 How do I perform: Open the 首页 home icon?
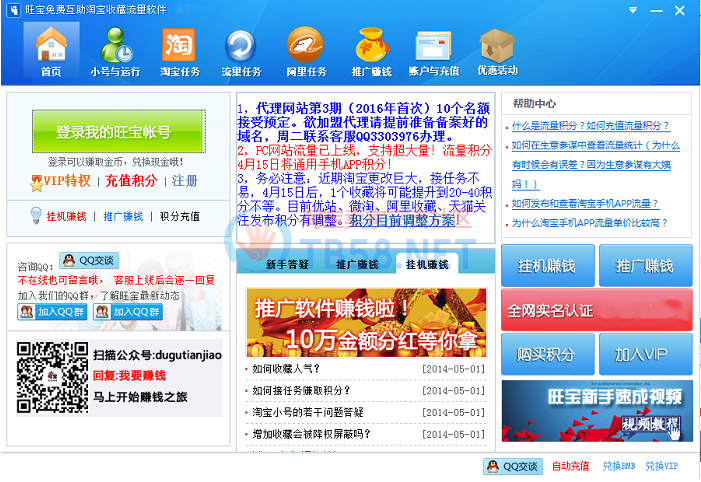(51, 50)
